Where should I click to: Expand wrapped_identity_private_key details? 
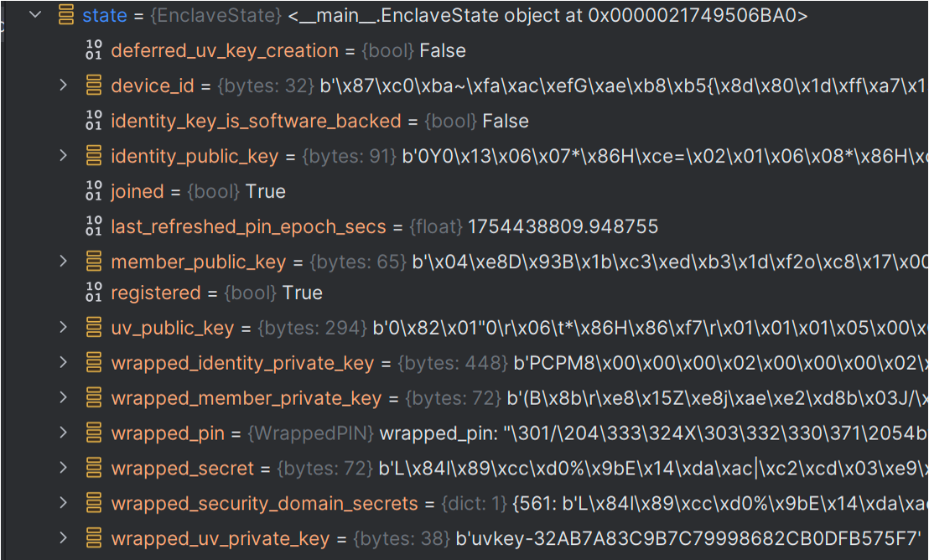point(65,363)
